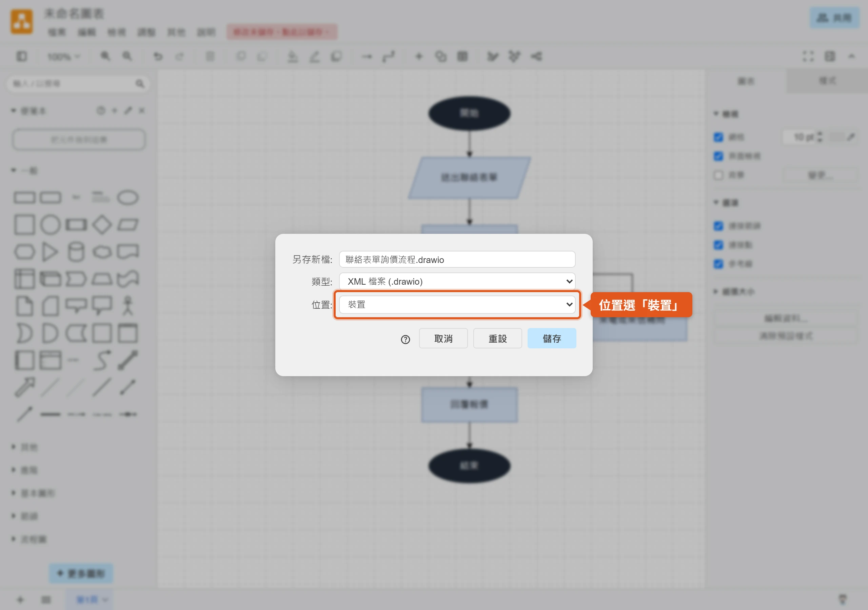This screenshot has width=868, height=610.
Task: Click the redo arrow toolbar icon
Action: click(x=180, y=56)
